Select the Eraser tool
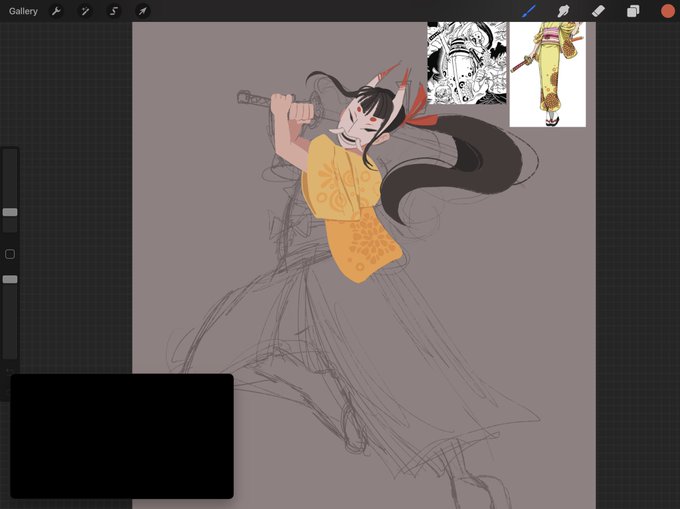 point(598,11)
